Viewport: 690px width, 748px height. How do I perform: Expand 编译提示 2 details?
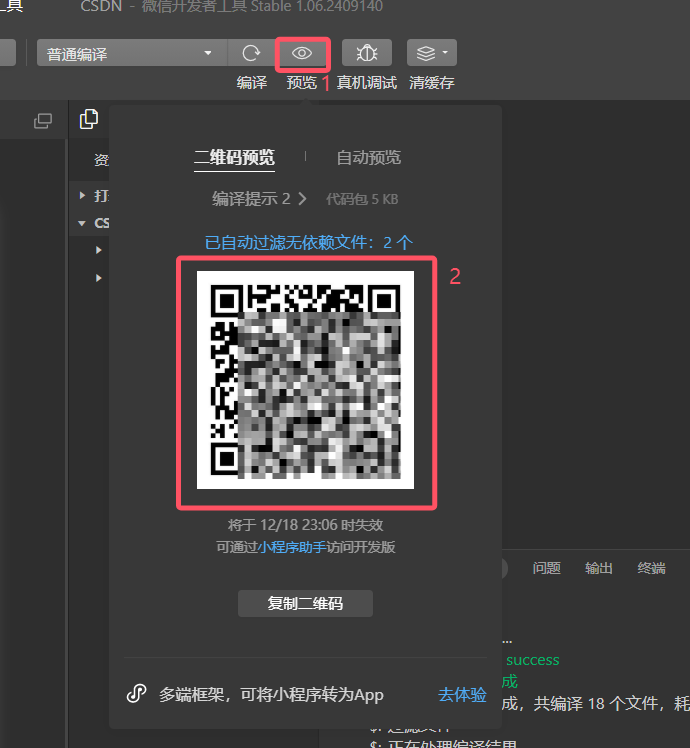pyautogui.click(x=259, y=198)
